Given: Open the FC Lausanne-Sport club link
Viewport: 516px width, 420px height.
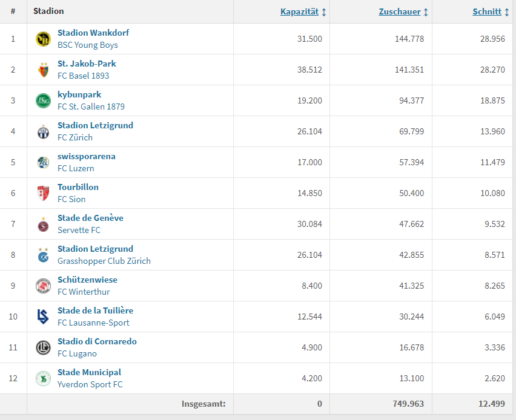Looking at the screenshot, I should click(x=93, y=323).
